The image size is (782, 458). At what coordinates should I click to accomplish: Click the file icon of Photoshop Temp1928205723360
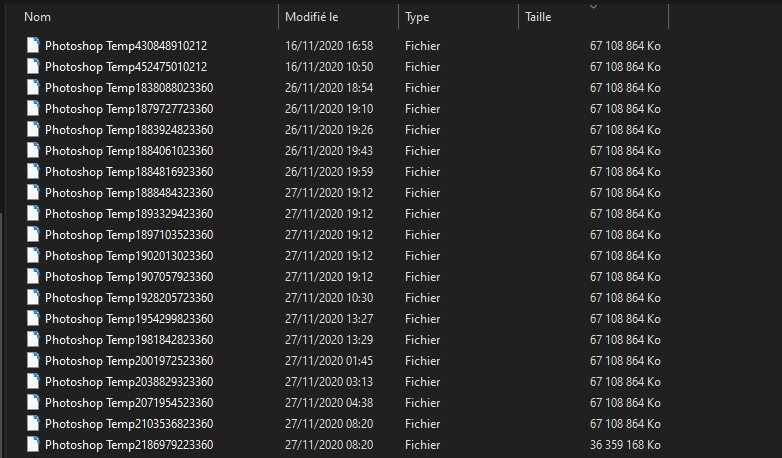tap(33, 297)
